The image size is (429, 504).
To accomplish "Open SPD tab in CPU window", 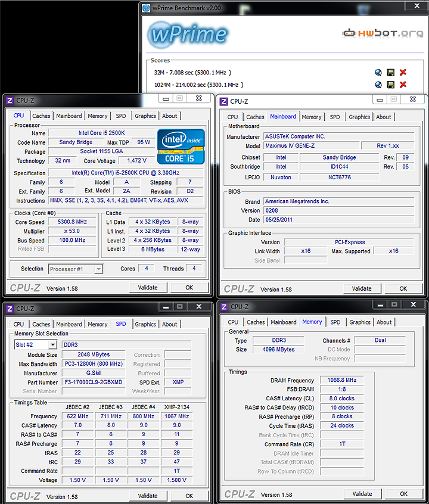I will pos(121,116).
